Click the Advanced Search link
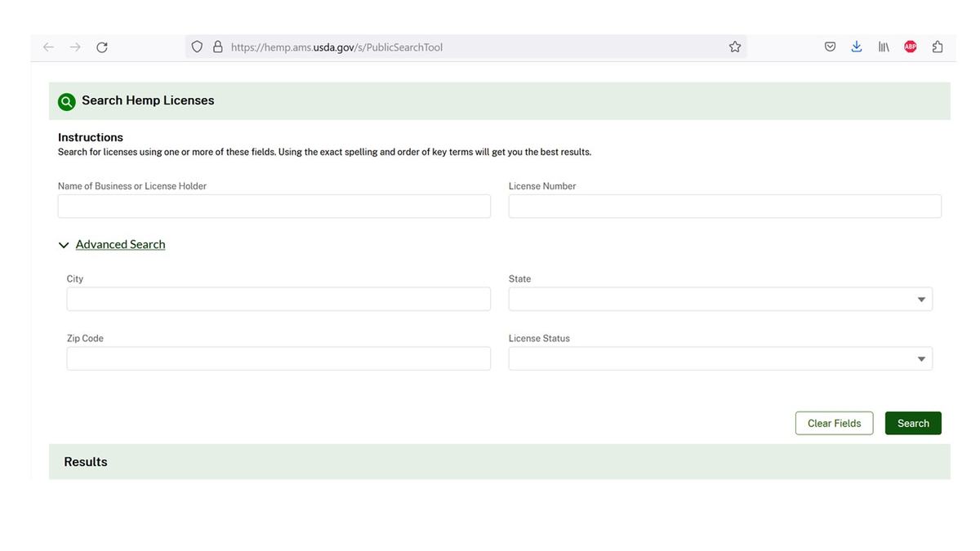980x551 pixels. click(x=120, y=244)
